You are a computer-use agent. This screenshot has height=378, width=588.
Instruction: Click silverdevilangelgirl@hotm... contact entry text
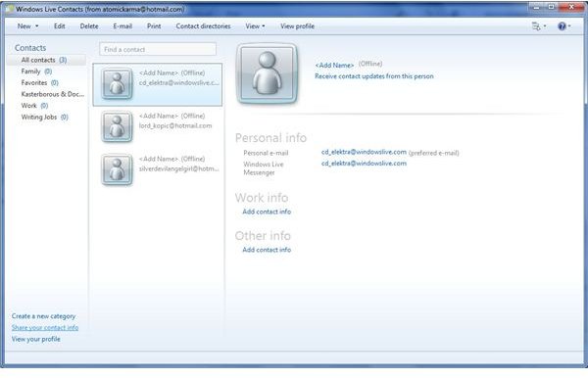pyautogui.click(x=179, y=168)
